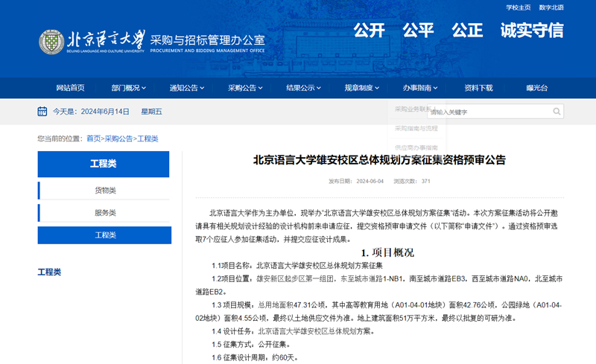596x364 pixels.
Task: Select 采购指南与流程 from the open submenu
Action: 416,128
